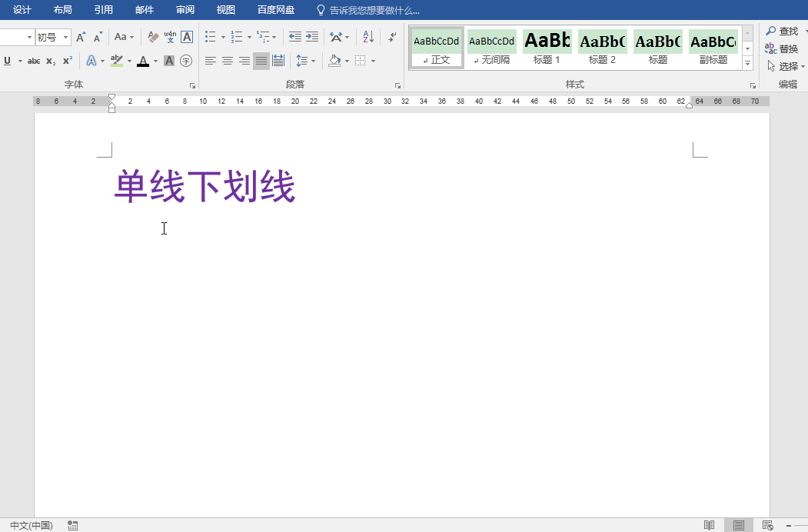Open the line spacing dropdown
The height and width of the screenshot is (532, 808).
(x=313, y=61)
